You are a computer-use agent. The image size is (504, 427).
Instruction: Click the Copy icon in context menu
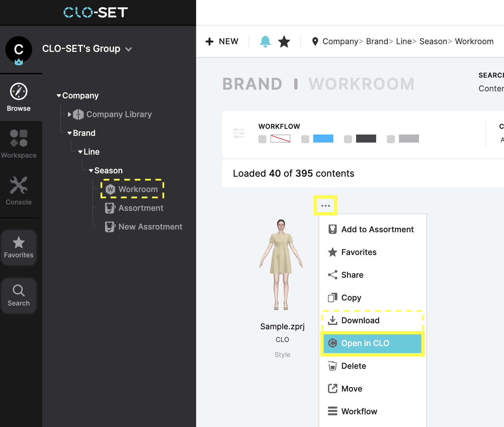333,297
